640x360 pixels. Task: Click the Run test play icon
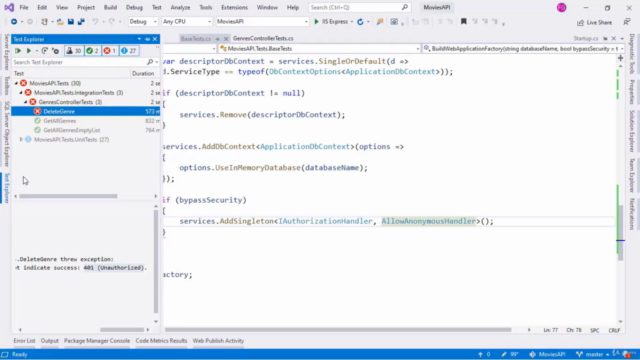pyautogui.click(x=29, y=51)
